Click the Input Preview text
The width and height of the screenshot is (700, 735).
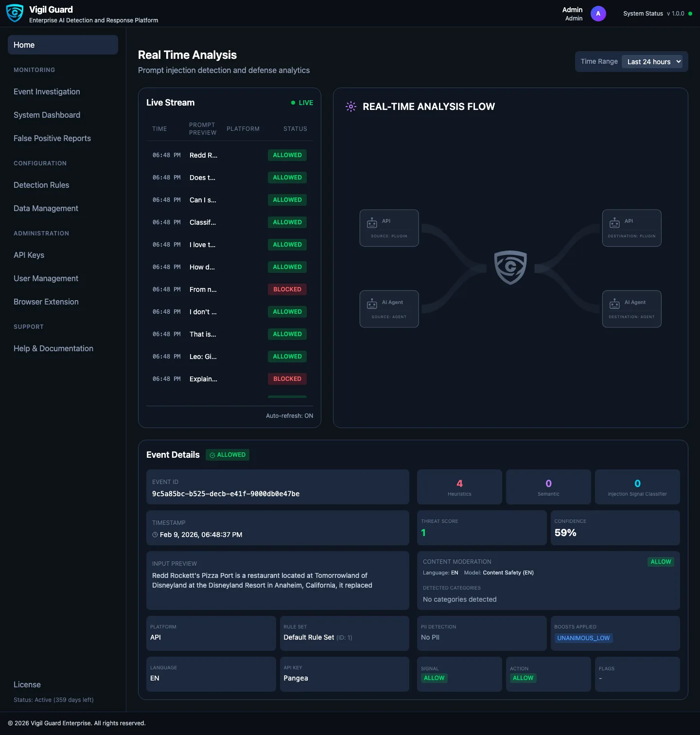[262, 580]
